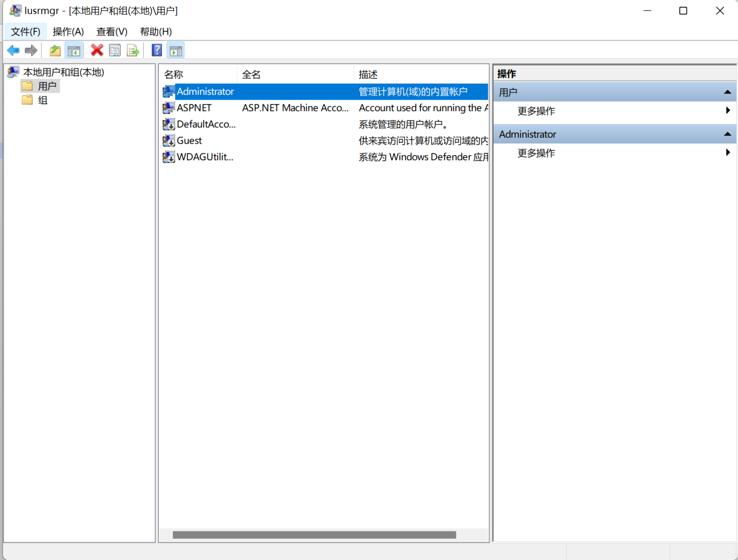Viewport: 738px width, 560px height.
Task: Click the ASP.NET Machine Acco... full name cell
Action: point(295,108)
